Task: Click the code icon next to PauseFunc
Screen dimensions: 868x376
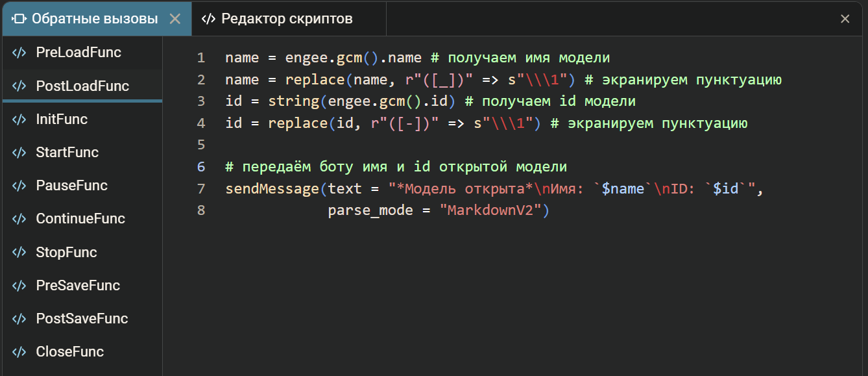Action: [19, 186]
